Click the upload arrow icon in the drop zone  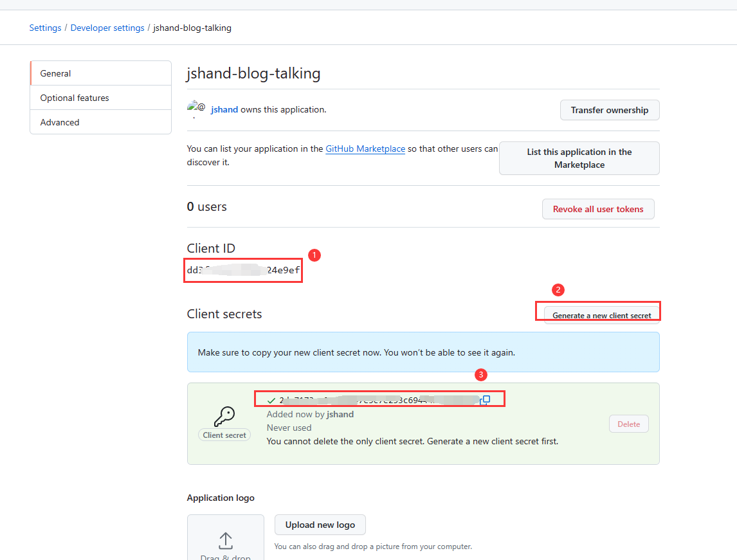(x=226, y=541)
